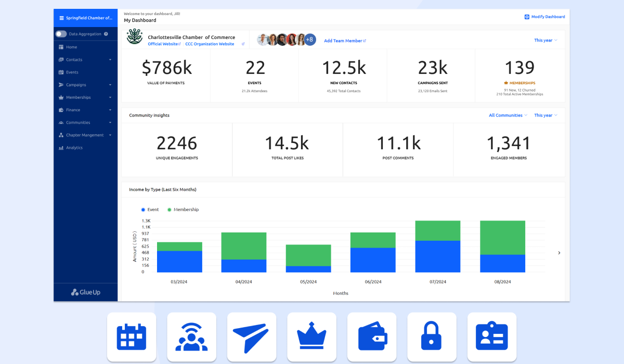Select the paper plane campaigns icon below the dashboard
This screenshot has height=364, width=624.
[x=252, y=336]
